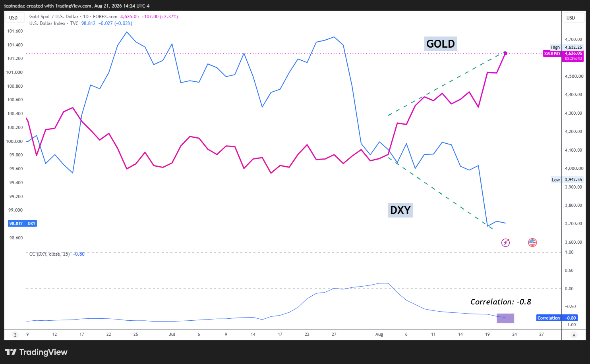Click the 3,600.00 level on the gold scale
This screenshot has height=364, width=590.
point(573,242)
